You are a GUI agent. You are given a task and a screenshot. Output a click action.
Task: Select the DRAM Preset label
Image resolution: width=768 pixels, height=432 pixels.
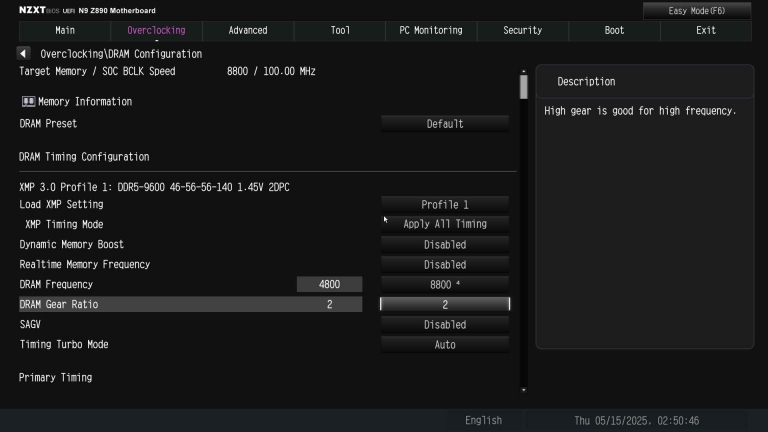[48, 123]
